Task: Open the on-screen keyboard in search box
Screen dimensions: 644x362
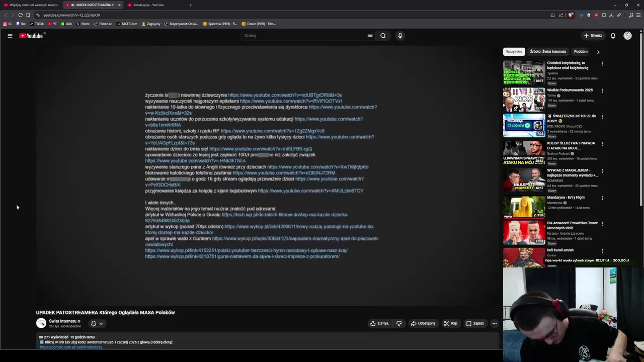Action: pos(370,36)
